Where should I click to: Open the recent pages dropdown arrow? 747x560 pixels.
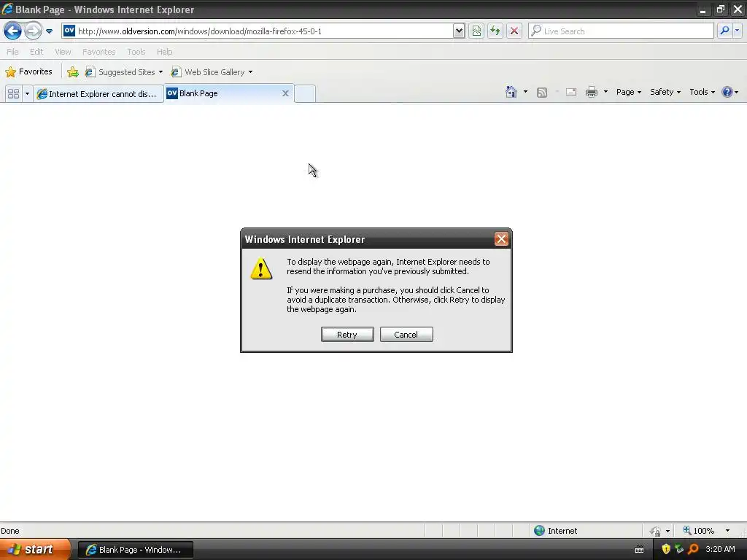pyautogui.click(x=49, y=31)
